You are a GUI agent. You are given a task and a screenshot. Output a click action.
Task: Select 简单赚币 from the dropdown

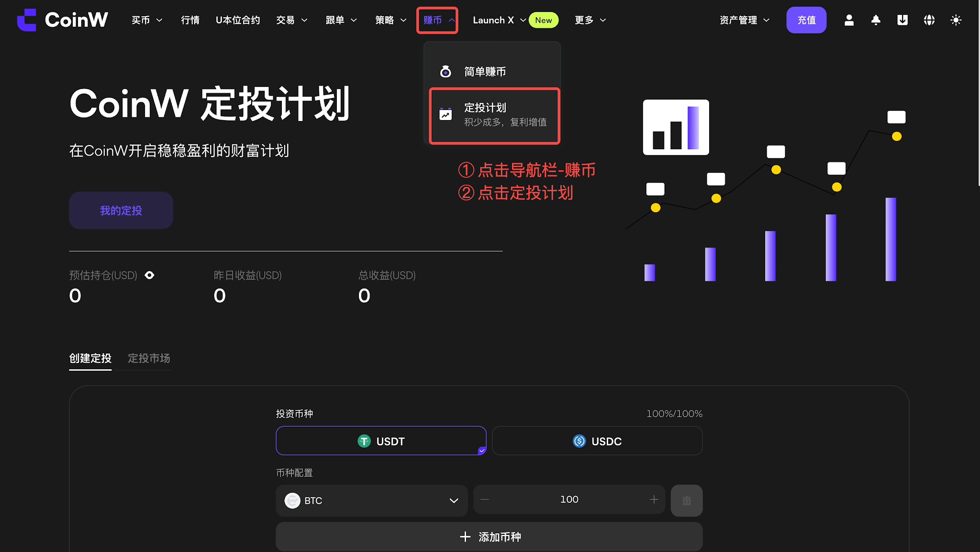click(x=492, y=72)
